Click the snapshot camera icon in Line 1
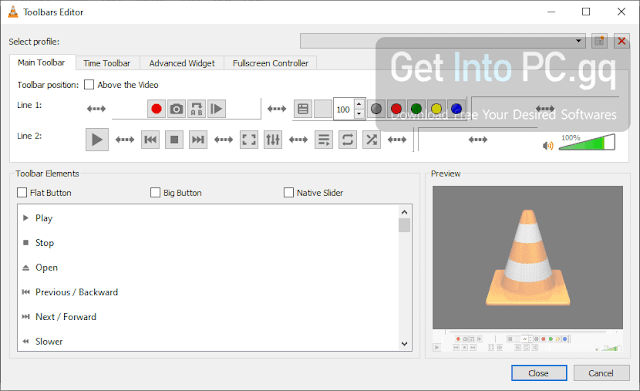The image size is (640, 391). (x=176, y=109)
